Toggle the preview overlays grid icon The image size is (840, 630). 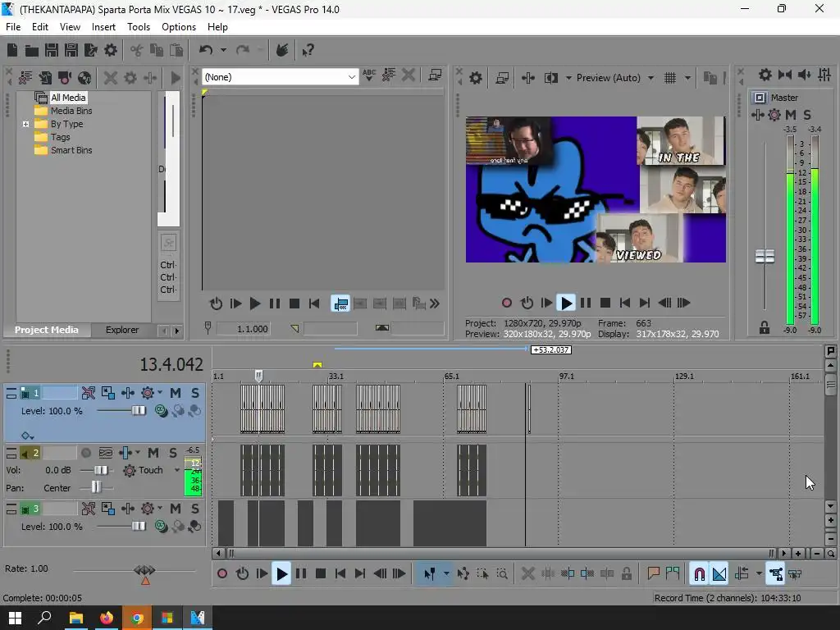(x=669, y=78)
